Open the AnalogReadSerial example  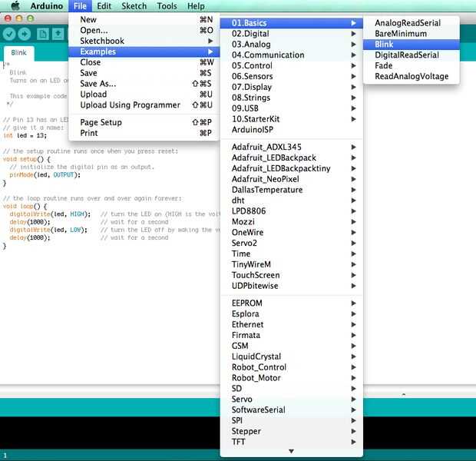411,23
